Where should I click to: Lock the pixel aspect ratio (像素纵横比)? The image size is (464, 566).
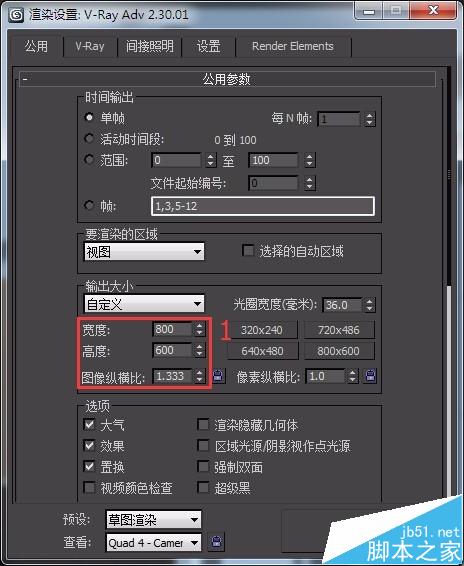[370, 376]
